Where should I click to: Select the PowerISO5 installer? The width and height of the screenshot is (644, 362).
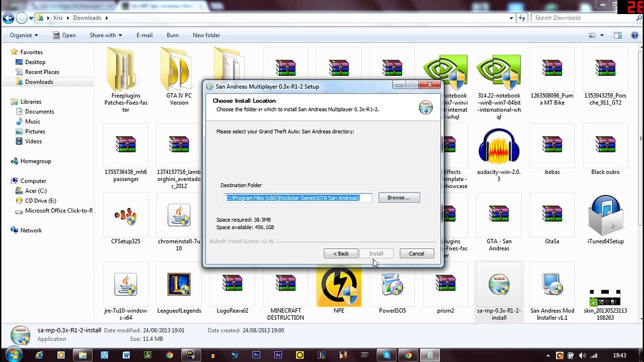[x=392, y=289]
